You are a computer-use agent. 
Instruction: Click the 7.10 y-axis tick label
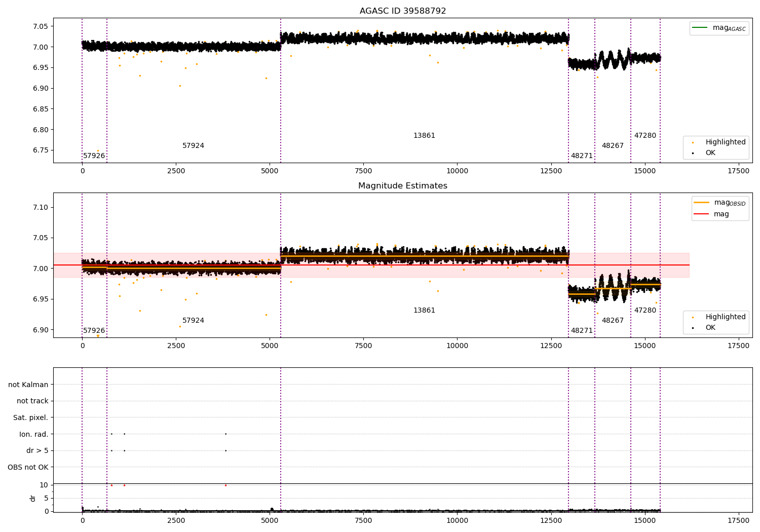point(41,207)
